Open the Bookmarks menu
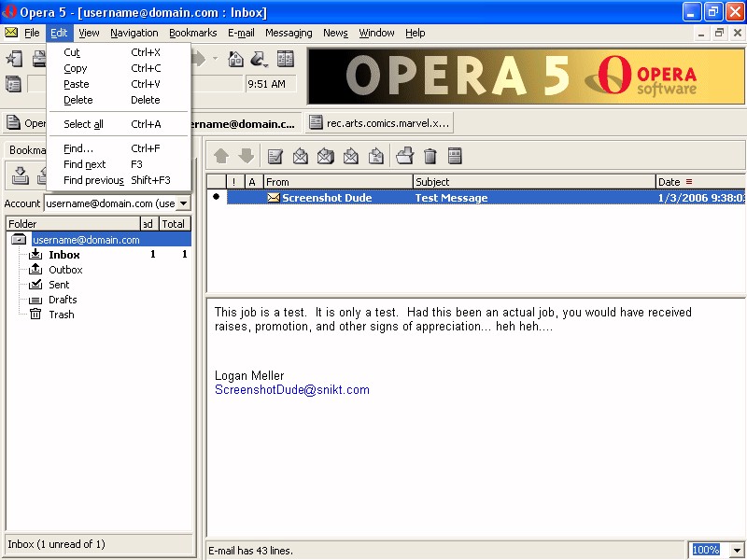Image resolution: width=747 pixels, height=560 pixels. click(193, 33)
